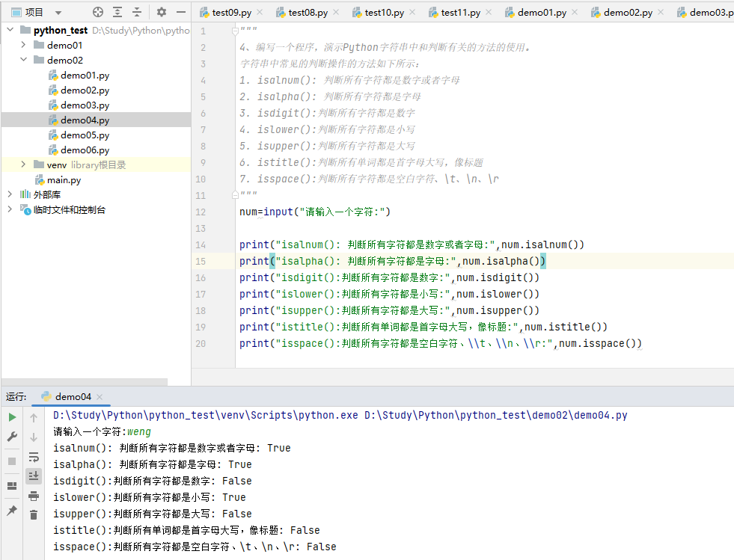Fold the docstring at line 1 marker
The width and height of the screenshot is (734, 560).
click(235, 31)
